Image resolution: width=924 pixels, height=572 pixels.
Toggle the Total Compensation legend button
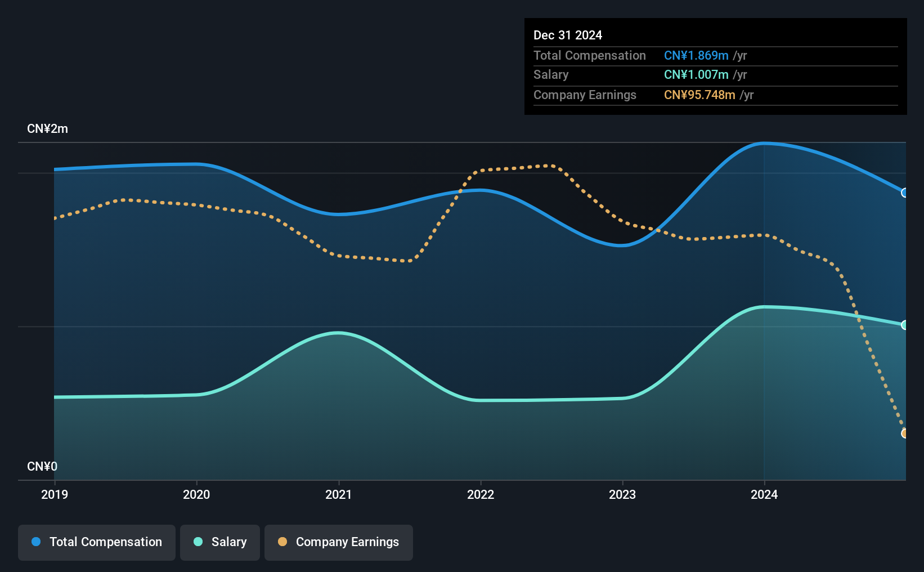pos(97,542)
